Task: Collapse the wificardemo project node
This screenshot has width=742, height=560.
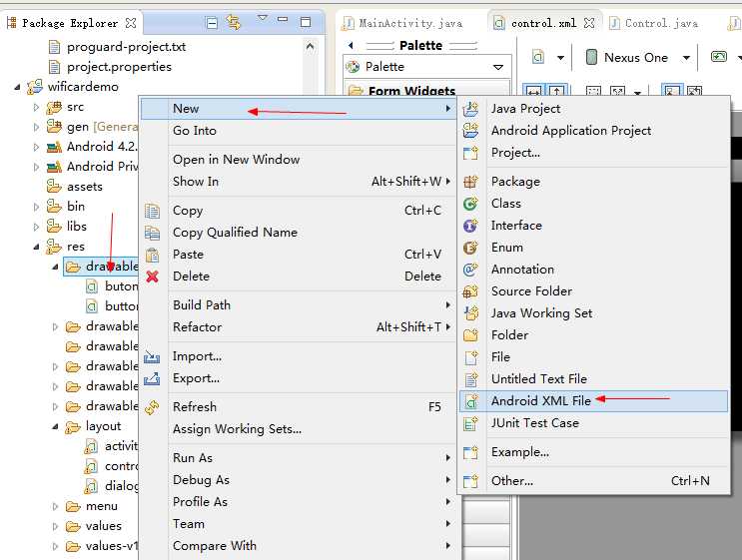Action: (x=18, y=87)
